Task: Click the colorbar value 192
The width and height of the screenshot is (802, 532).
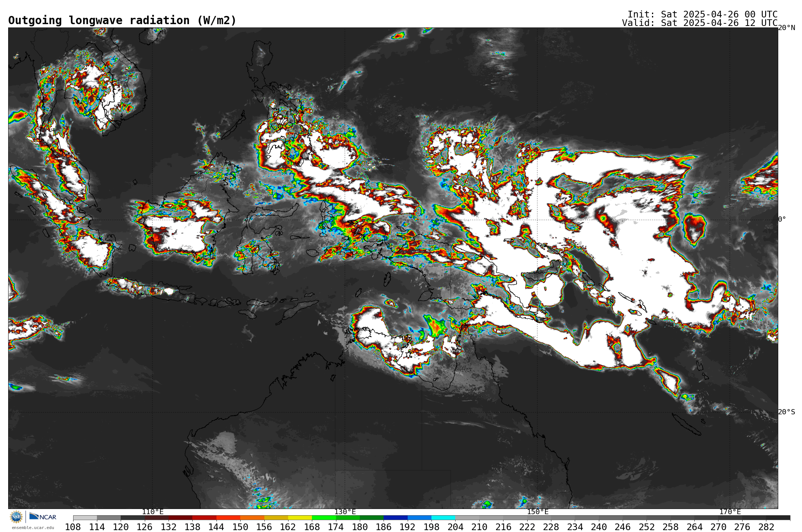Action: point(408,527)
